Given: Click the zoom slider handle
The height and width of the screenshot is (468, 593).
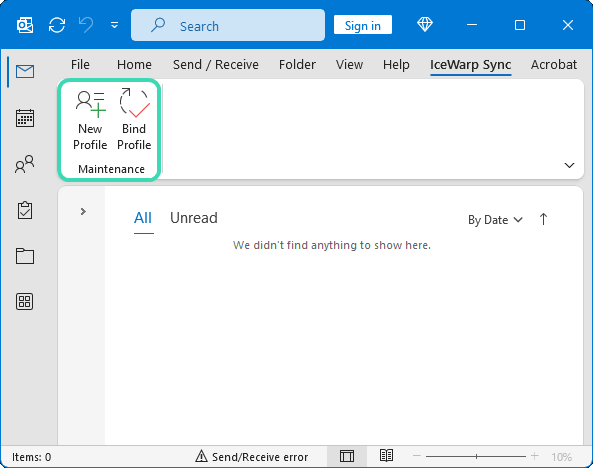Looking at the screenshot, I should point(477,457).
